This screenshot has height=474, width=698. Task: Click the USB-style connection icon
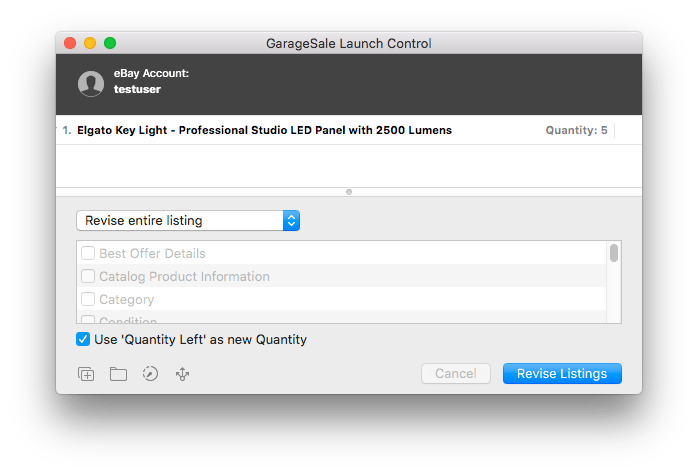click(x=182, y=374)
